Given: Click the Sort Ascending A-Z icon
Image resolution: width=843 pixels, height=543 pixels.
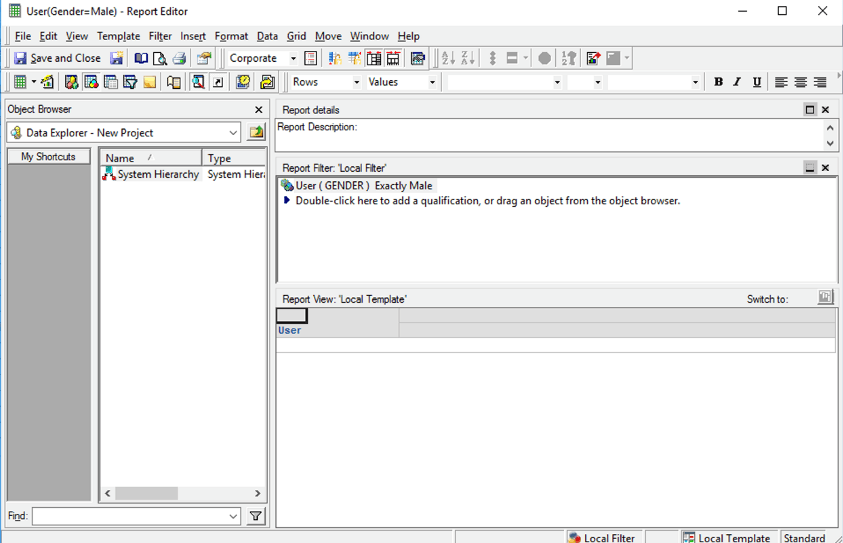Looking at the screenshot, I should click(x=448, y=59).
